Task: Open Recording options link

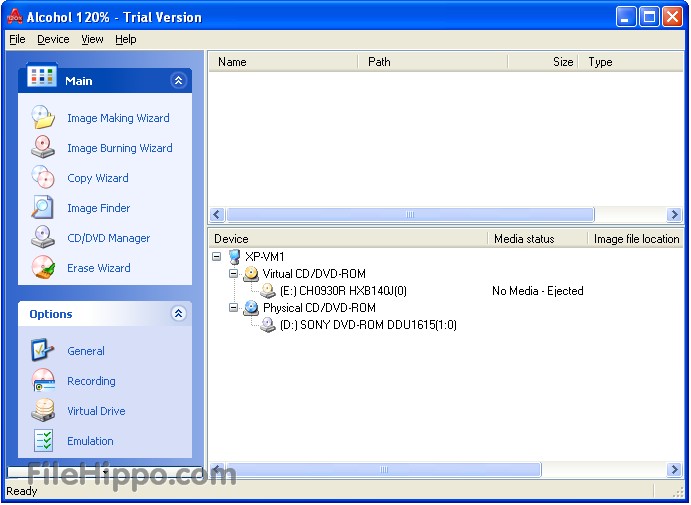Action: (x=91, y=381)
